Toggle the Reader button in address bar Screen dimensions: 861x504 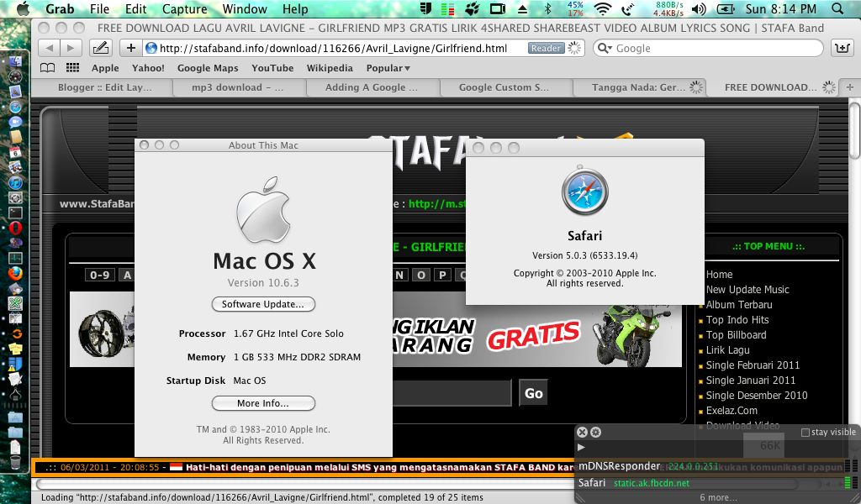click(x=546, y=48)
